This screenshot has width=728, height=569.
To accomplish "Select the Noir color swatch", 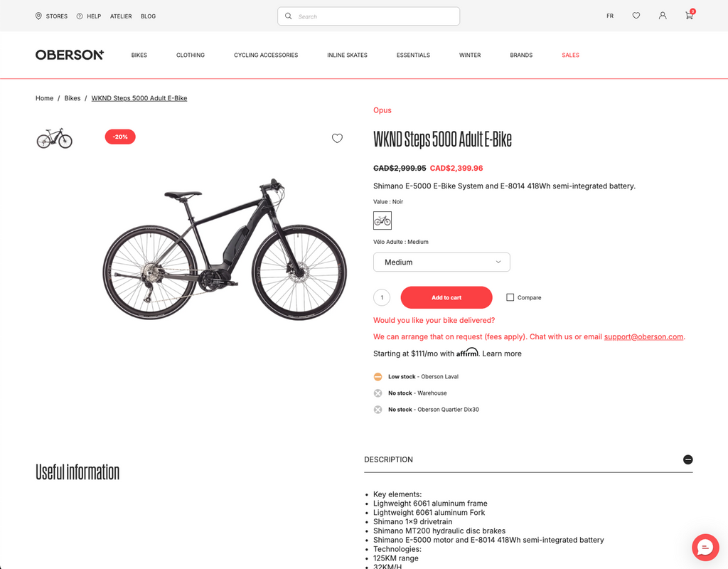I will [382, 220].
